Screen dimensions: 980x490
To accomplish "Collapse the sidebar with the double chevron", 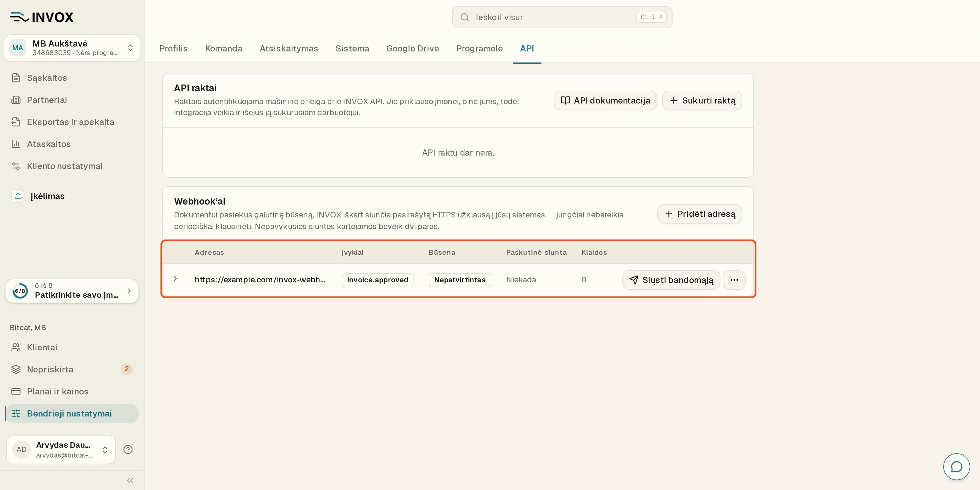I will tap(130, 481).
